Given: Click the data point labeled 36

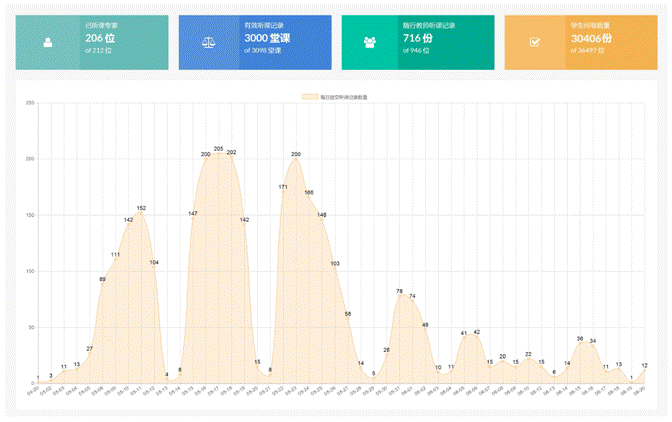Looking at the screenshot, I should (x=580, y=343).
